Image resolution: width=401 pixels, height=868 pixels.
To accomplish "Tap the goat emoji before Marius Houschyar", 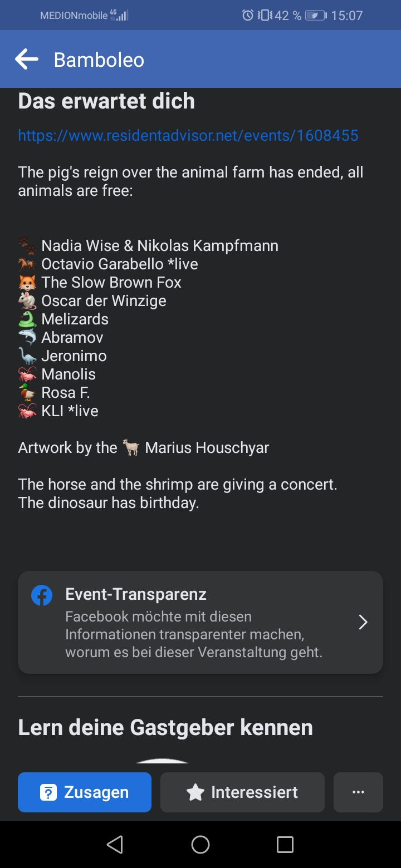I will click(131, 448).
